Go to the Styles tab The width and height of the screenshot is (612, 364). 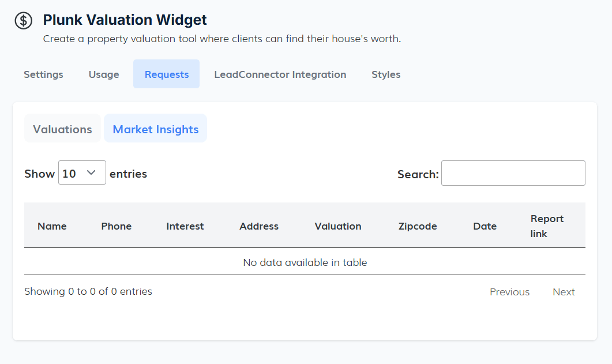coord(386,74)
